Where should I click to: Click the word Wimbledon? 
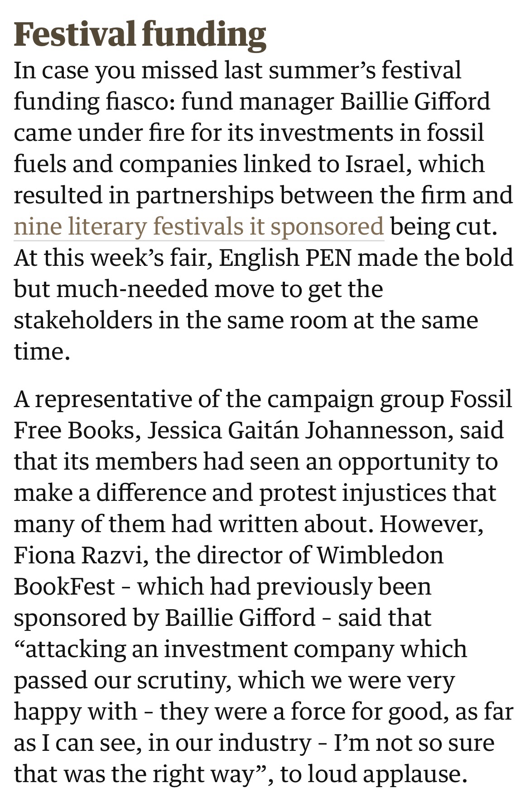point(380,555)
